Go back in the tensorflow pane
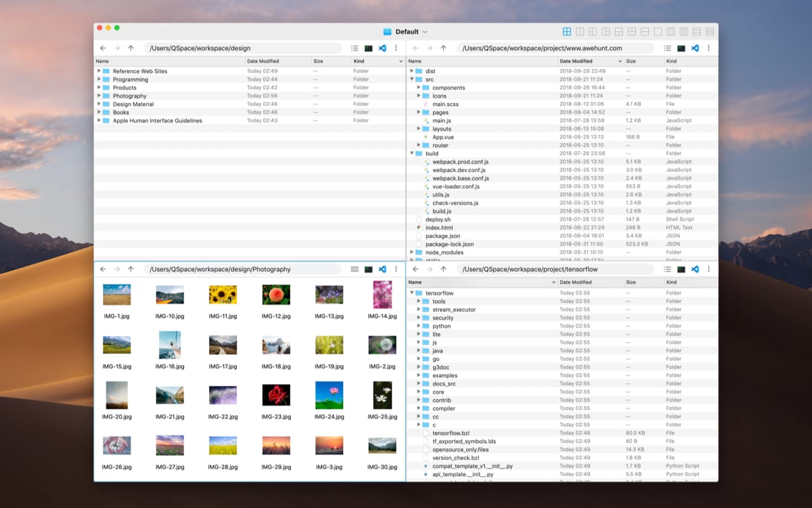812x508 pixels. click(415, 269)
